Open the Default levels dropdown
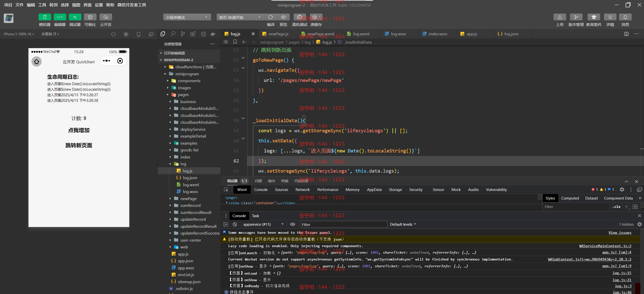Screen dimensions: 644x294 coord(403,224)
